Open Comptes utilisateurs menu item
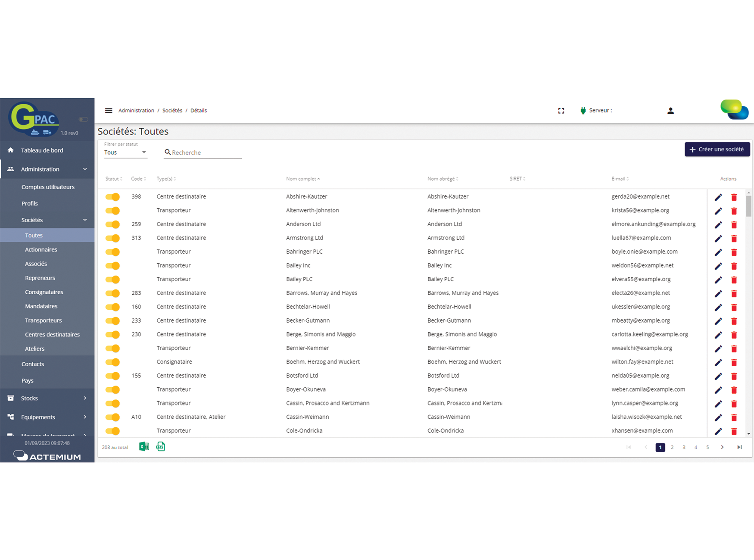 (48, 187)
